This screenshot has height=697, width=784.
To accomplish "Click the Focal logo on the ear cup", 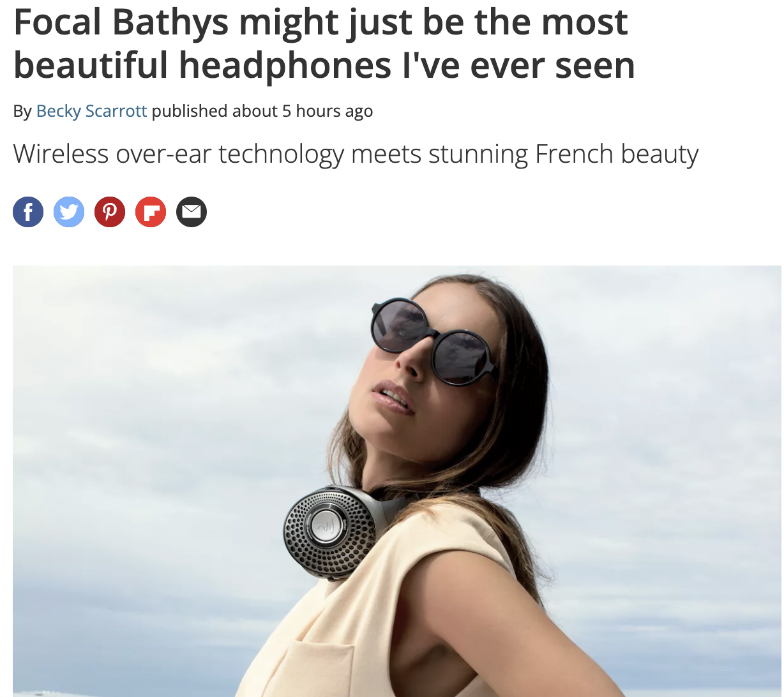I will (327, 524).
